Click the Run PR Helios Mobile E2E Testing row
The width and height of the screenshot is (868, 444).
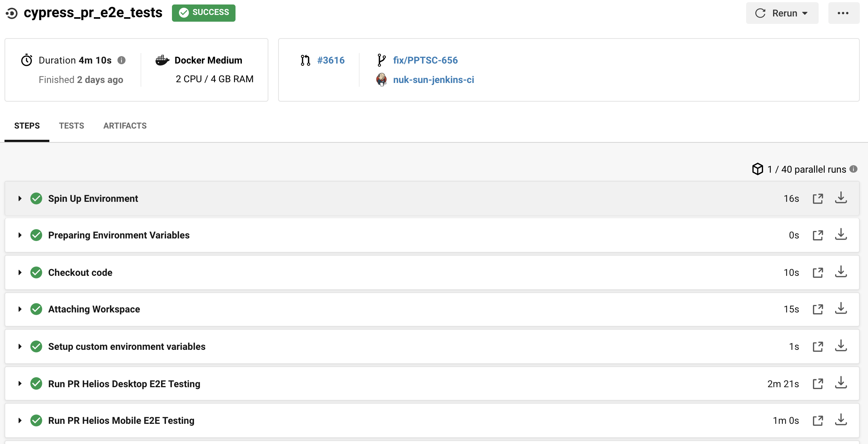121,420
